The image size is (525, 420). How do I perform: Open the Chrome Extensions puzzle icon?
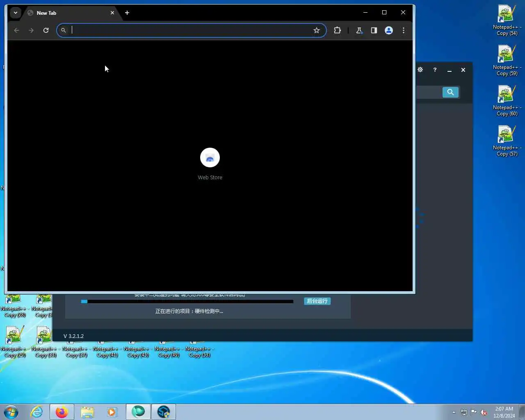click(337, 30)
